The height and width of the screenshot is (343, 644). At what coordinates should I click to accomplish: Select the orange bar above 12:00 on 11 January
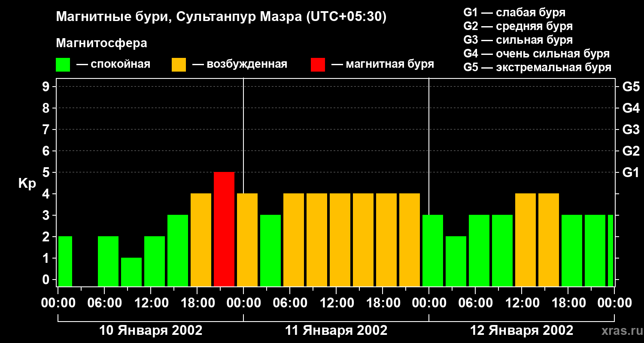tap(340, 240)
